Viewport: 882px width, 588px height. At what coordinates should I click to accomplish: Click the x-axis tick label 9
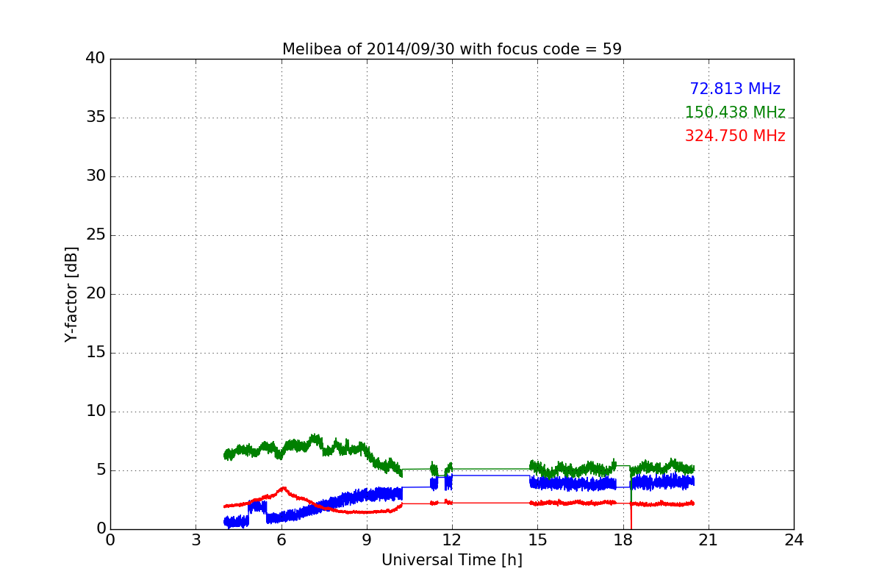(x=367, y=539)
